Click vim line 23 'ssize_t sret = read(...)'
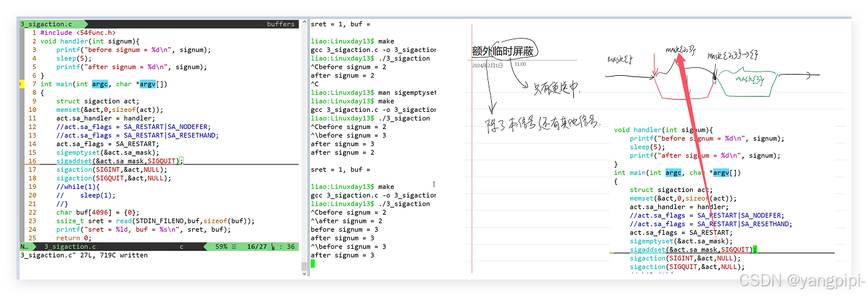 (155, 221)
